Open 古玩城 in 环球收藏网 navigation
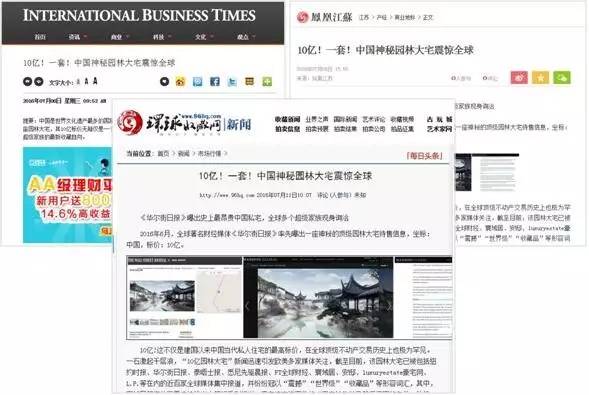This screenshot has height=395, width=589. [439, 119]
